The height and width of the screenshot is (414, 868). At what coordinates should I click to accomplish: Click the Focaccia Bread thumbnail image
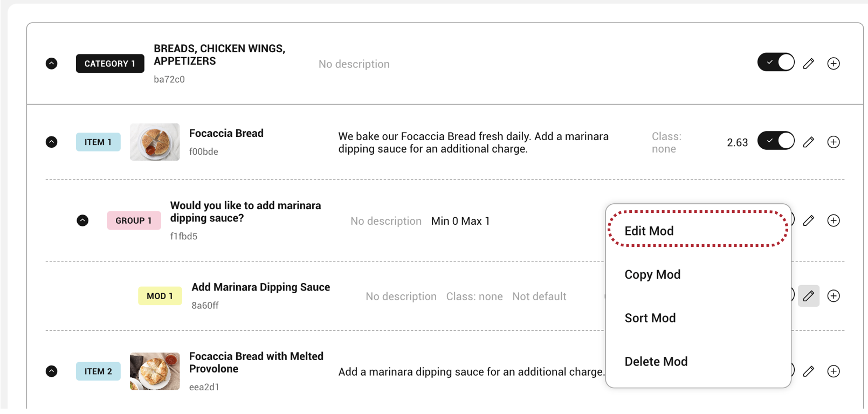point(155,142)
